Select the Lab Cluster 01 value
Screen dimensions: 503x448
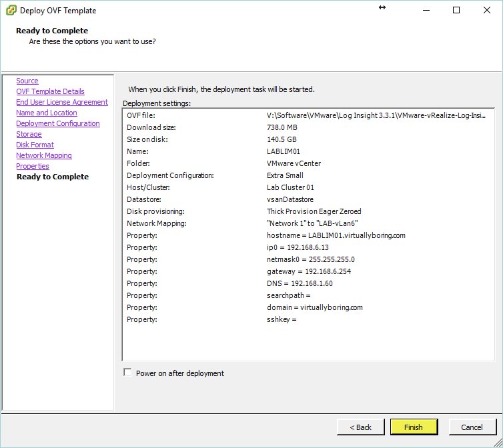(290, 187)
